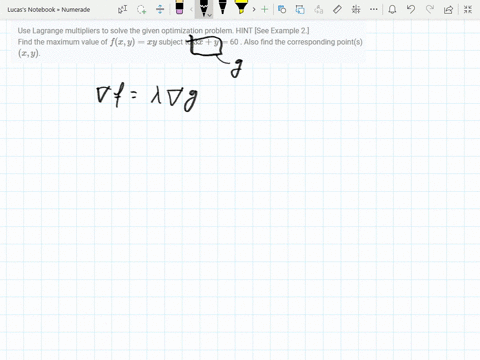This screenshot has height=360, width=480.
Task: Click 'Also find the corresponding point(s)' text
Action: [x=303, y=42]
